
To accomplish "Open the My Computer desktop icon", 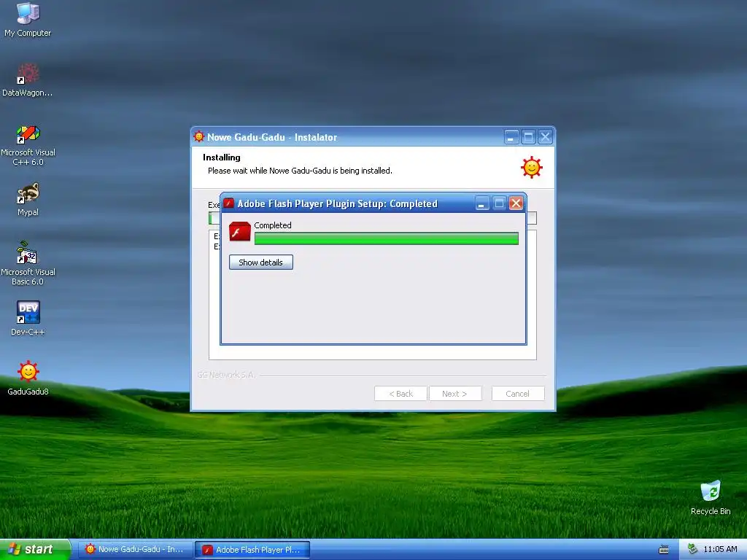I will pyautogui.click(x=28, y=20).
